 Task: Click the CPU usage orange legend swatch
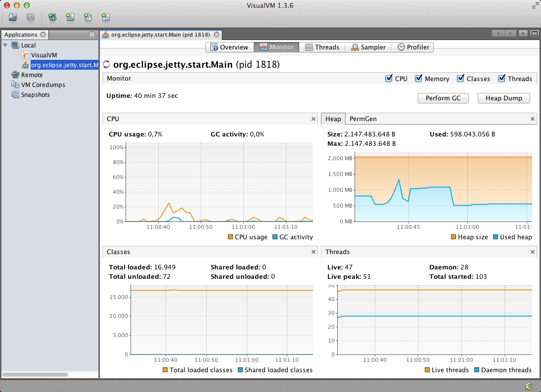[230, 237]
